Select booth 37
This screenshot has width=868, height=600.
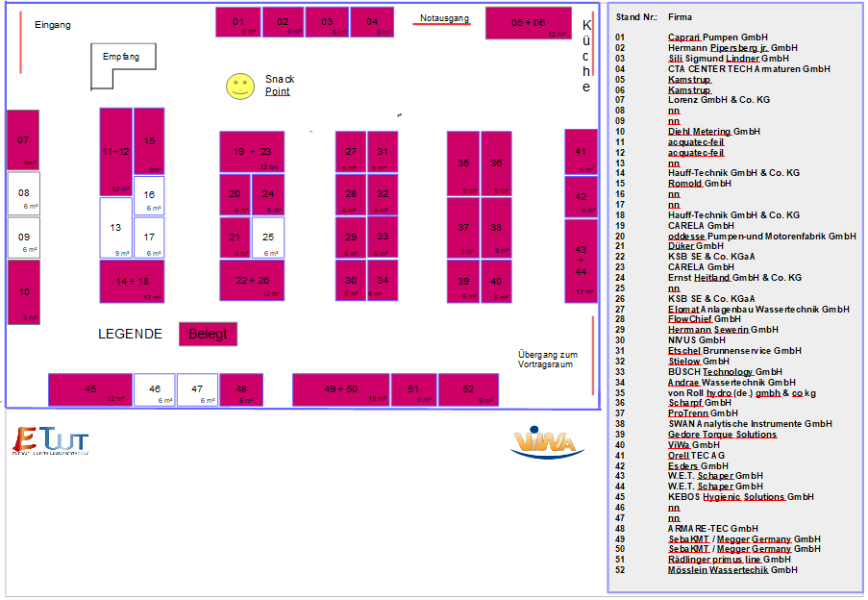click(463, 228)
